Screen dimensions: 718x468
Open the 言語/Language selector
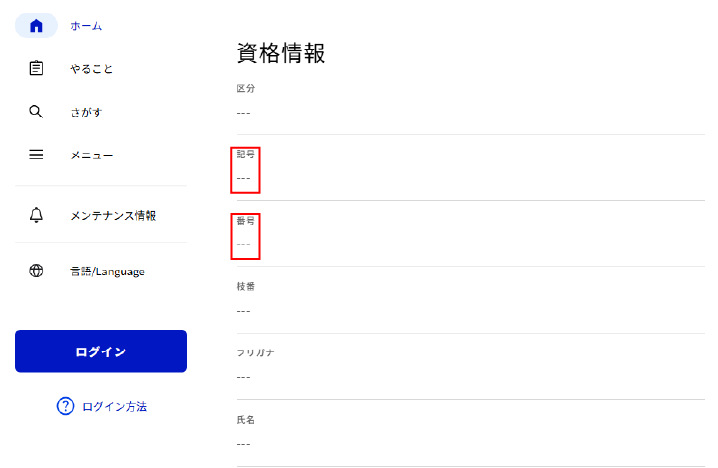click(x=107, y=272)
